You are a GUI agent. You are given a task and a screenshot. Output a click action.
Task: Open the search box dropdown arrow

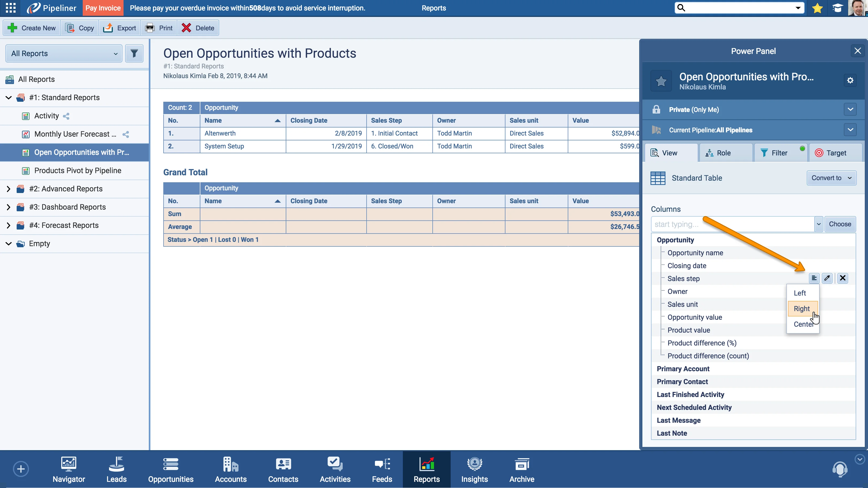coord(798,8)
